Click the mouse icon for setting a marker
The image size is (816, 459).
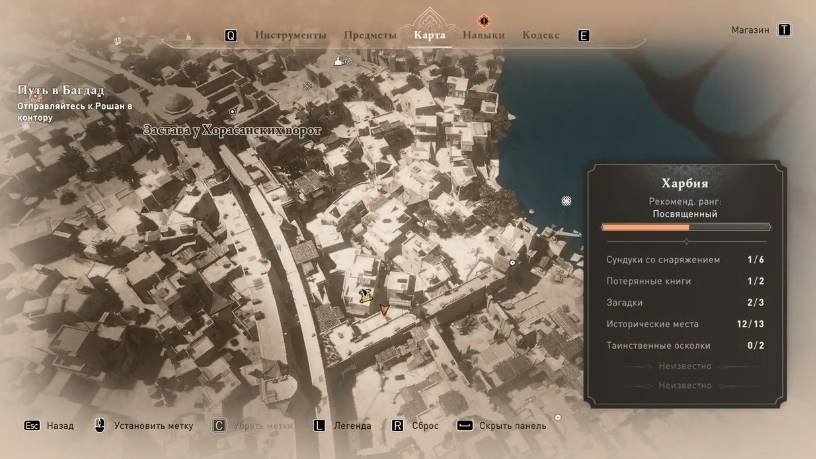point(99,425)
